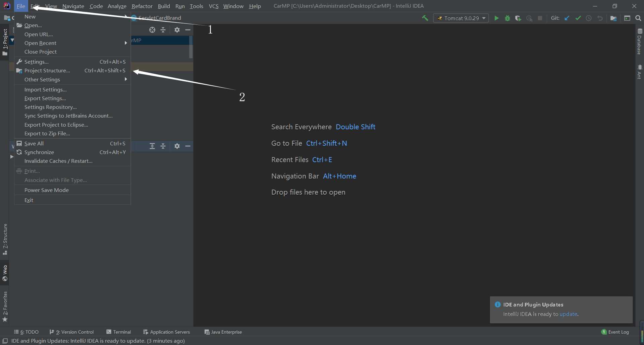
Task: Choose Import Settings...
Action: (x=72, y=89)
